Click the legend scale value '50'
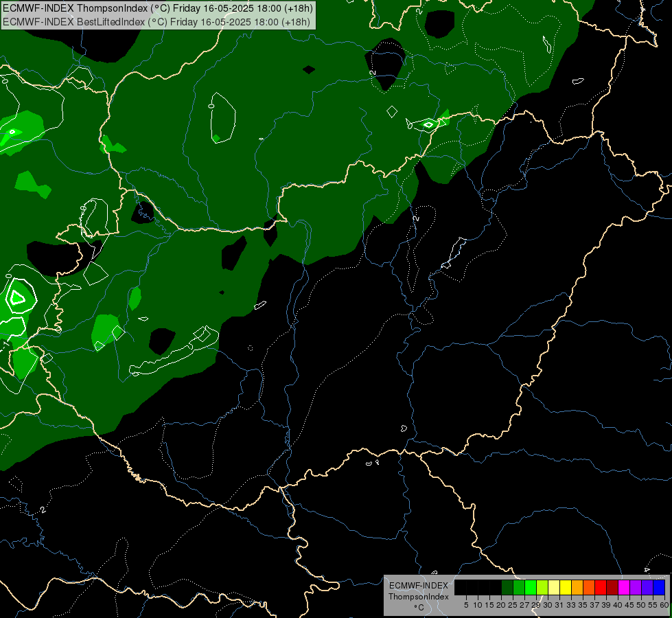Image resolution: width=672 pixels, height=618 pixels. tap(641, 605)
